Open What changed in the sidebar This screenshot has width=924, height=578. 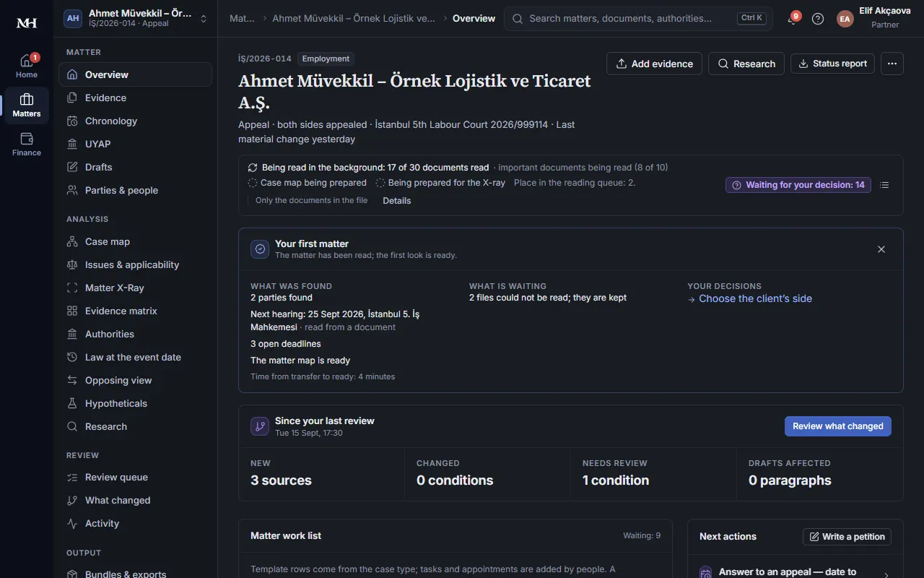135,500
